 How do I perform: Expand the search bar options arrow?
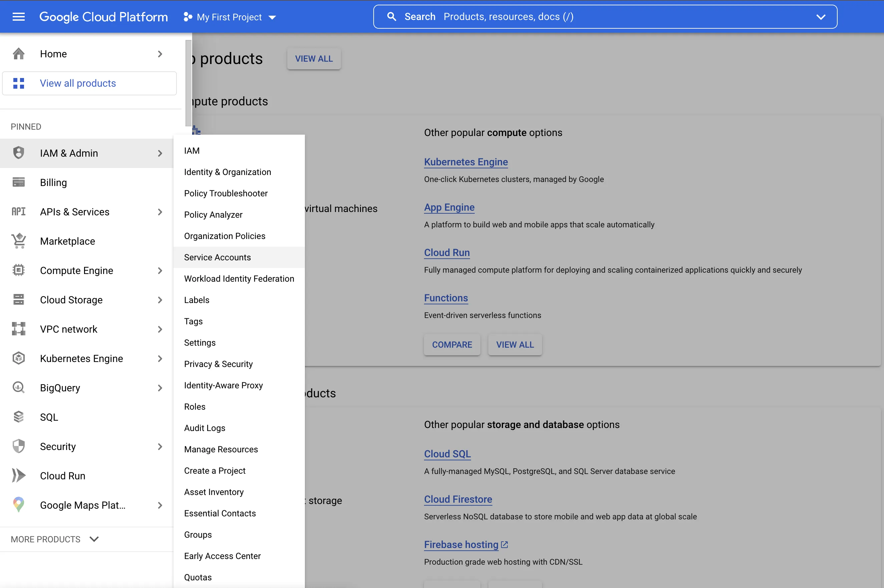click(821, 17)
